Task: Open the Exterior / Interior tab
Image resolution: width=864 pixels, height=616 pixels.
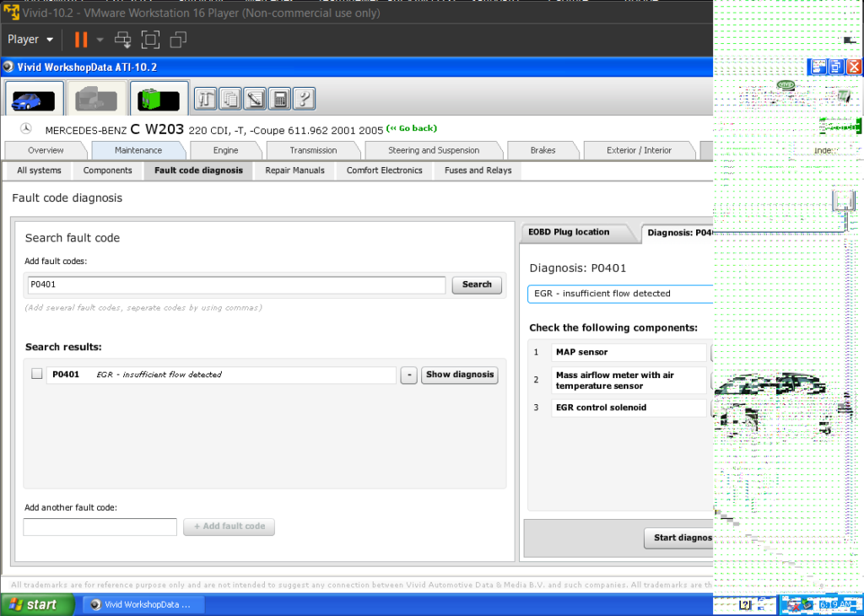Action: click(x=640, y=150)
